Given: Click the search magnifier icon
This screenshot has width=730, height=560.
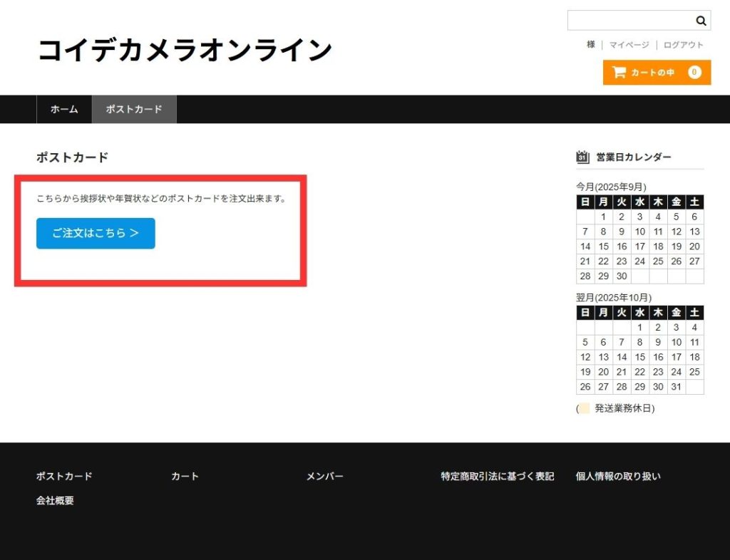Looking at the screenshot, I should pos(701,21).
